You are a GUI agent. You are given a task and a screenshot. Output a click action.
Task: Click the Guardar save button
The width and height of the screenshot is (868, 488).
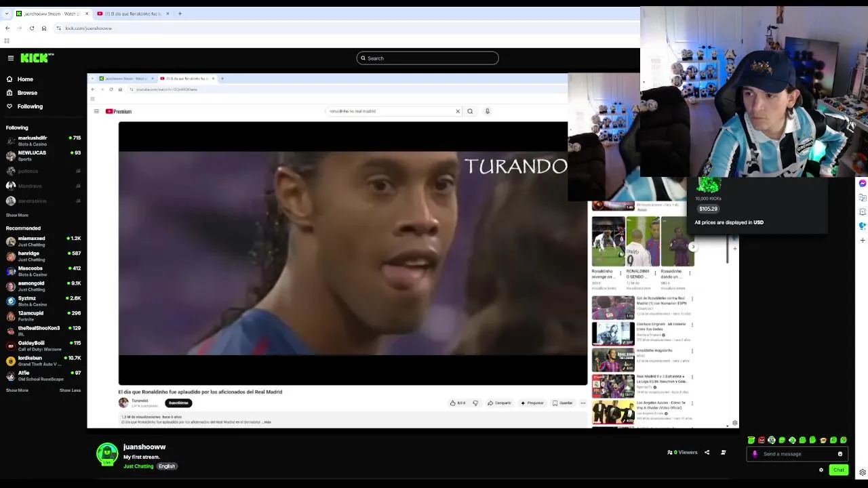[x=563, y=403]
